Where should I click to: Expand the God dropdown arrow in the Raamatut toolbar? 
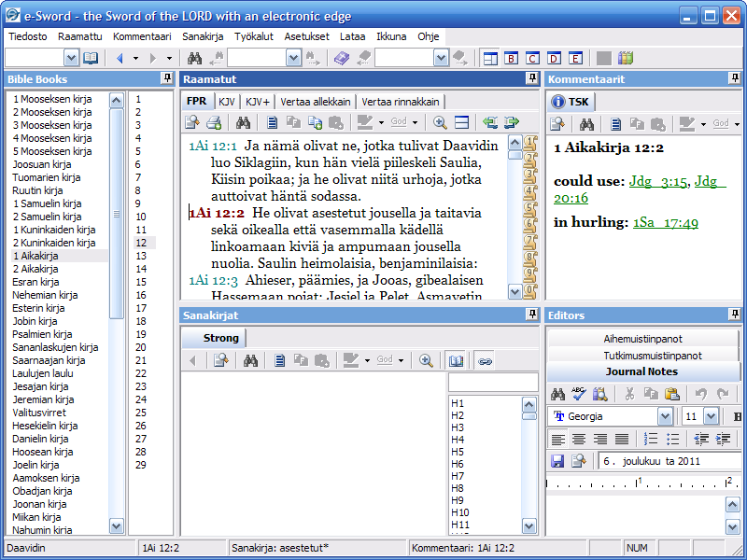(415, 123)
